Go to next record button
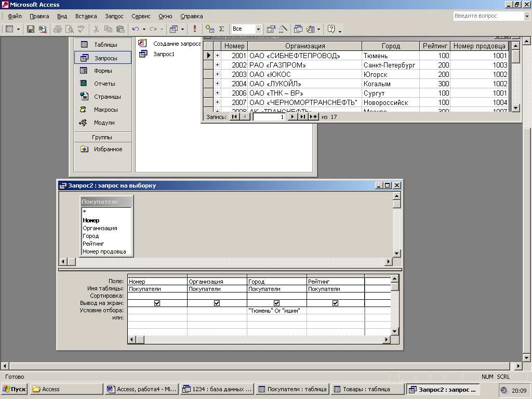 [x=292, y=117]
